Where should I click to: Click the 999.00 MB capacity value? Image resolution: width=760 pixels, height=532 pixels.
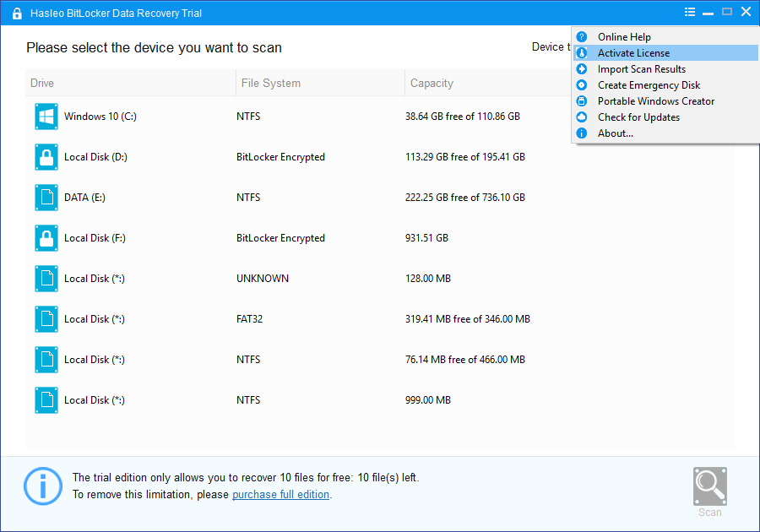click(428, 400)
